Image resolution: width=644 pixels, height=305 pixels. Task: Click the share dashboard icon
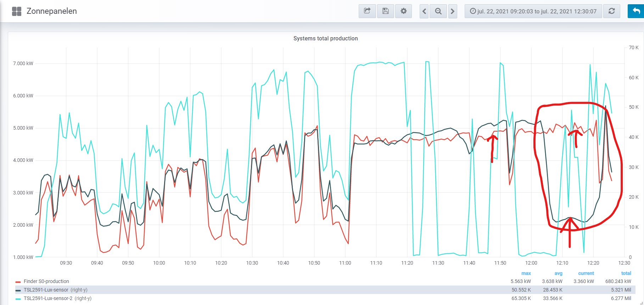tap(367, 11)
